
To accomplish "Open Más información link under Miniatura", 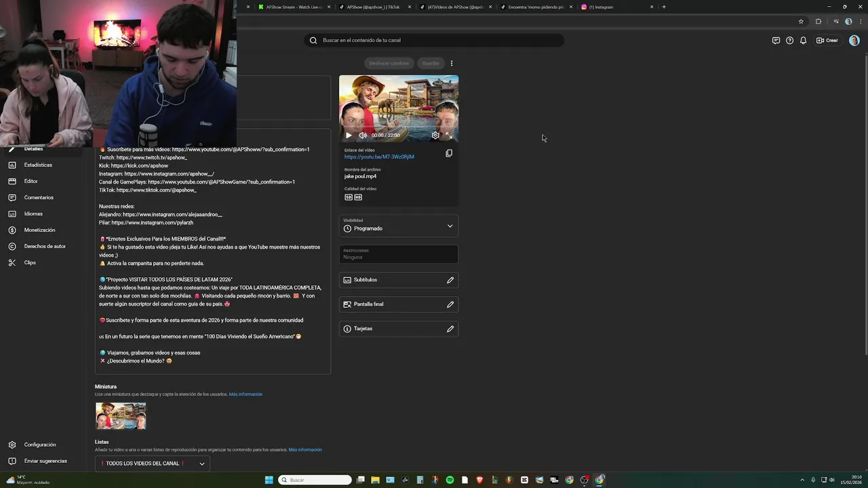I will point(245,394).
